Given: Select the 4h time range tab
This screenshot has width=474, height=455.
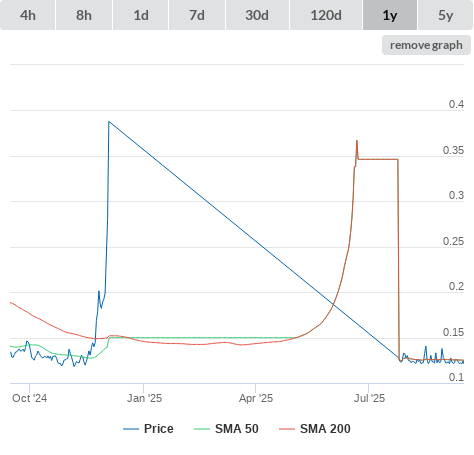Looking at the screenshot, I should tap(28, 15).
